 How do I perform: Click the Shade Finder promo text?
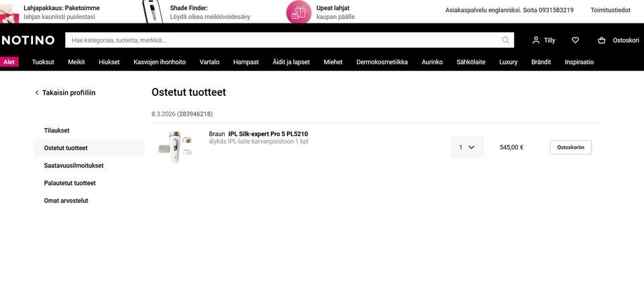click(210, 12)
